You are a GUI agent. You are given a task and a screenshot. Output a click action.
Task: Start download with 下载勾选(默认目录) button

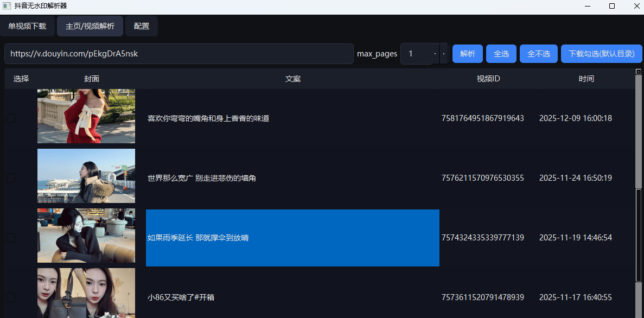(601, 53)
